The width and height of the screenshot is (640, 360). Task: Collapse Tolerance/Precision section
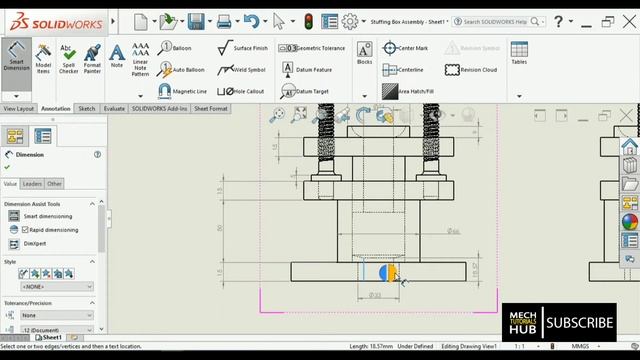pos(92,303)
